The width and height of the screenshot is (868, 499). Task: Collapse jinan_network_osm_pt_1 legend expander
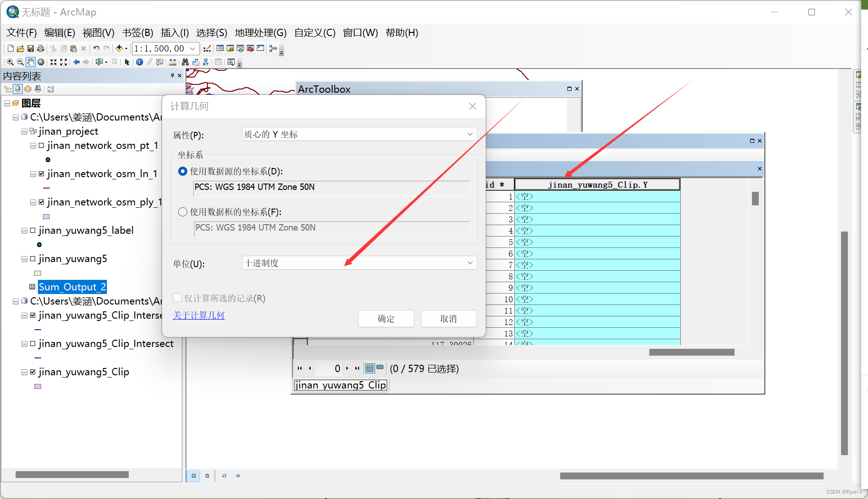[x=33, y=146]
